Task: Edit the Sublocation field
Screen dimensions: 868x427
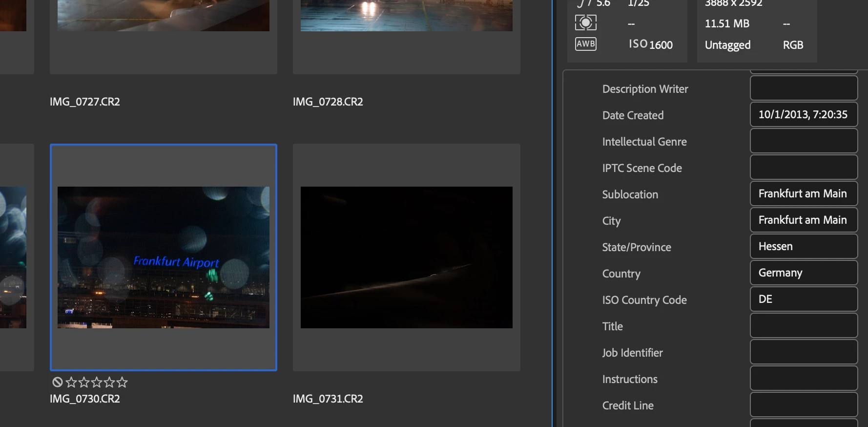Action: (x=804, y=193)
